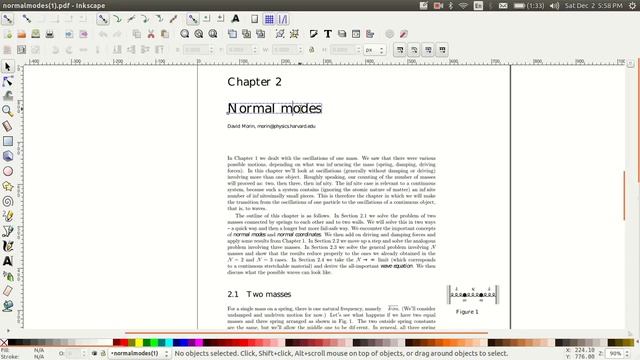Toggle snap to page border
The width and height of the screenshot is (640, 360).
pos(254,19)
